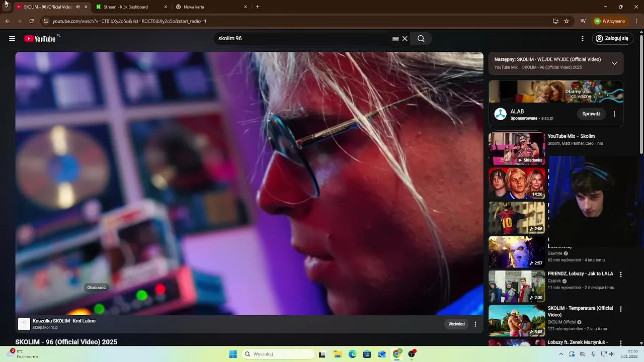Screen dimensions: 644x362
Task: Go back with the browser back arrow
Action: tap(8, 21)
